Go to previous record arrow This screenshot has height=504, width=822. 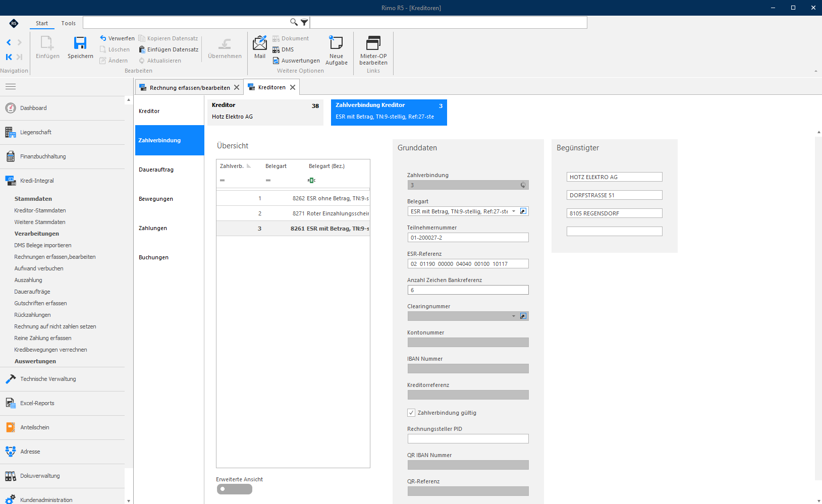[9, 42]
